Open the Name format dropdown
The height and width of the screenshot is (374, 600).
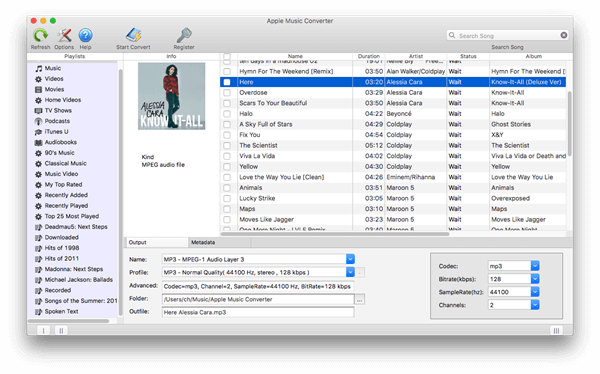pos(350,260)
